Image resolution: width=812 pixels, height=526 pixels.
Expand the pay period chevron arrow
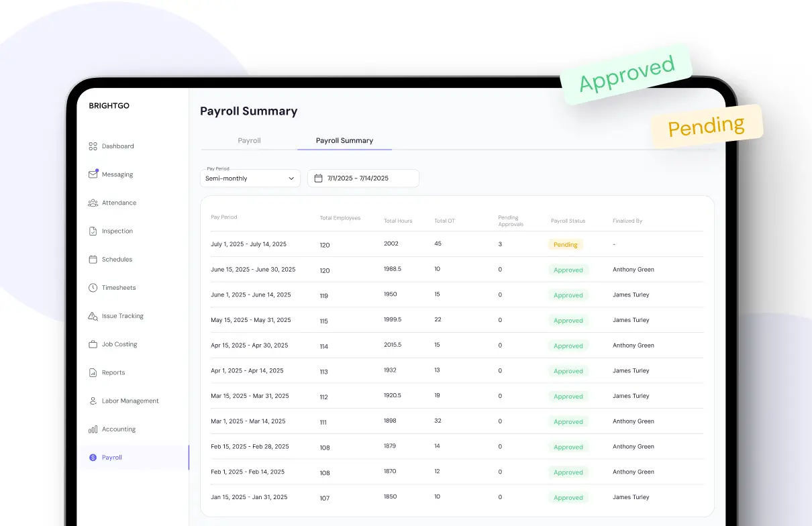[291, 178]
